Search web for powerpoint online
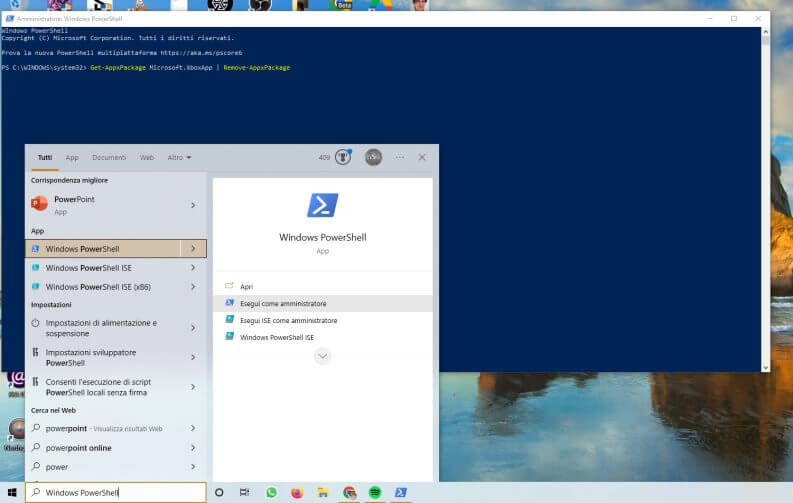This screenshot has height=503, width=793. coord(103,448)
